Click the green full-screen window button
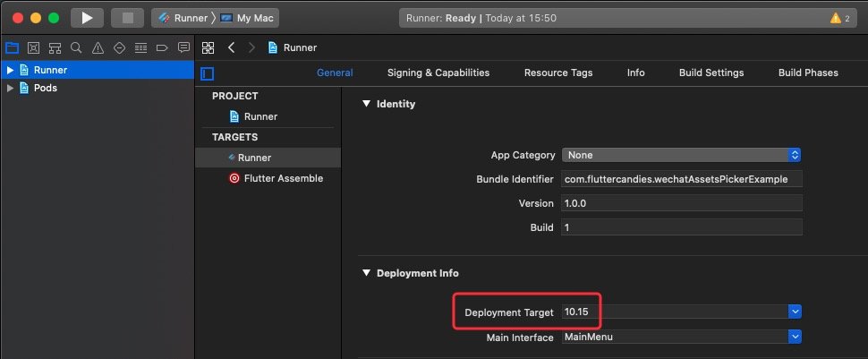 click(x=54, y=18)
